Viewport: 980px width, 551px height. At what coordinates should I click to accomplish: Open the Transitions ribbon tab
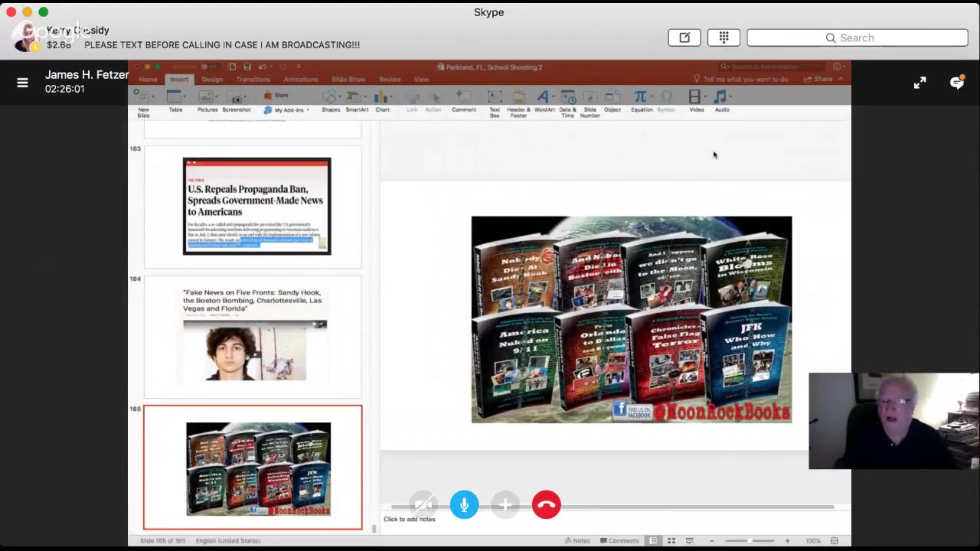(253, 80)
